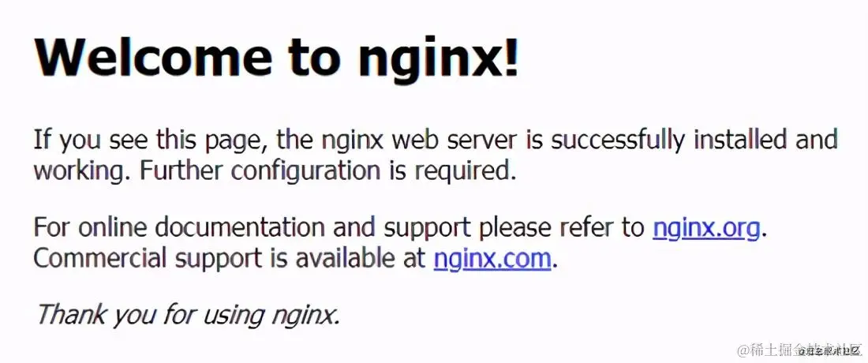Click the word 'working.' starting the second line

coord(82,172)
